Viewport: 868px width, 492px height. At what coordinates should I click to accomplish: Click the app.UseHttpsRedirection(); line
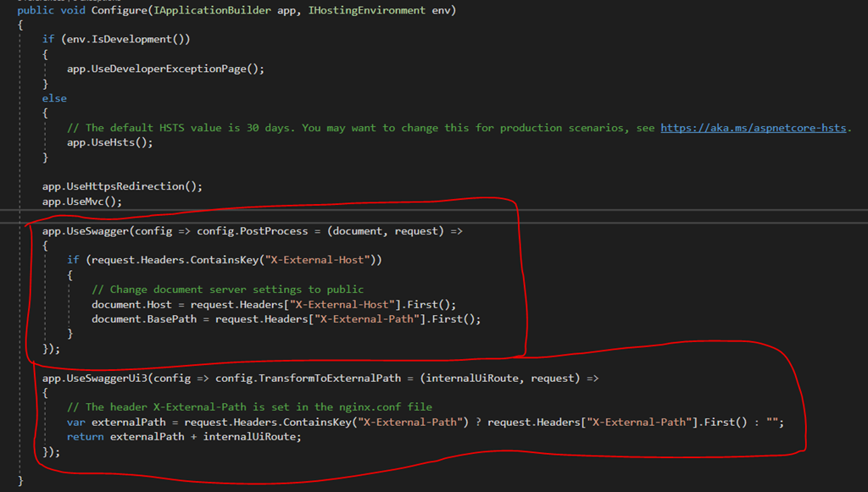[x=122, y=186]
